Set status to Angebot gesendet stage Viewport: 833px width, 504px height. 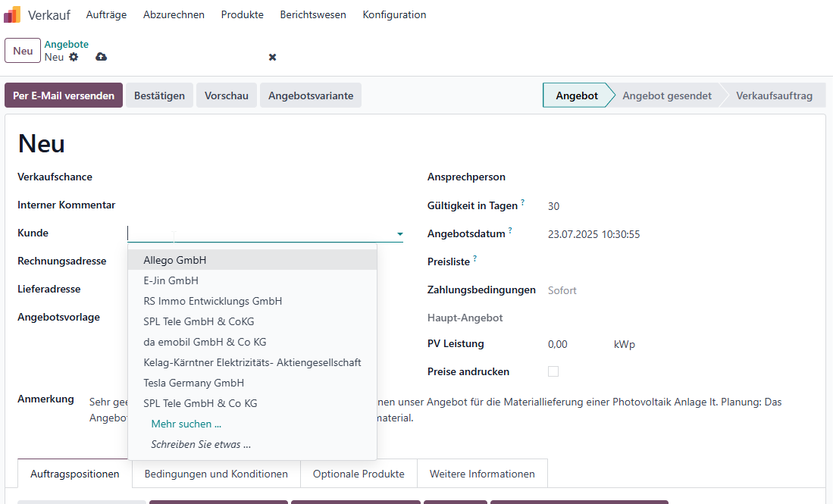tap(667, 95)
